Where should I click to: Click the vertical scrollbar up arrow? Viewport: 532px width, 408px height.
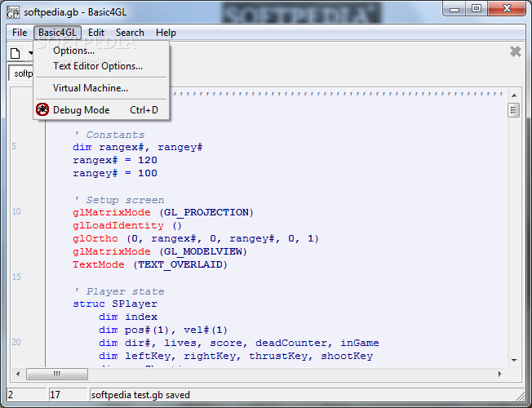point(514,95)
